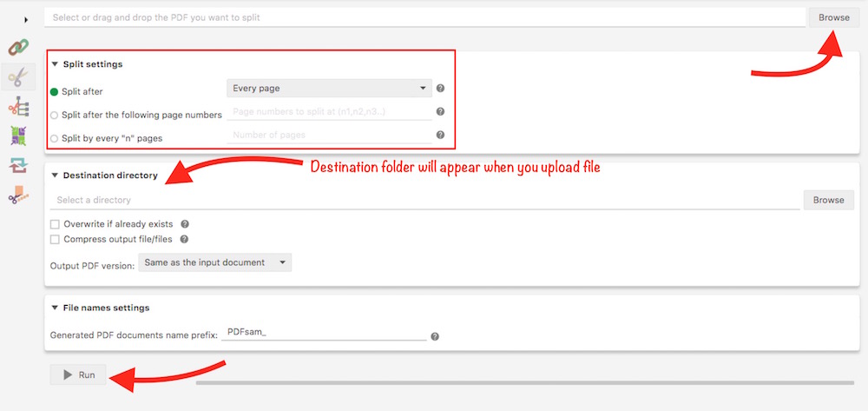
Task: Click help icon beside Overwrite if already exists
Action: click(x=185, y=224)
